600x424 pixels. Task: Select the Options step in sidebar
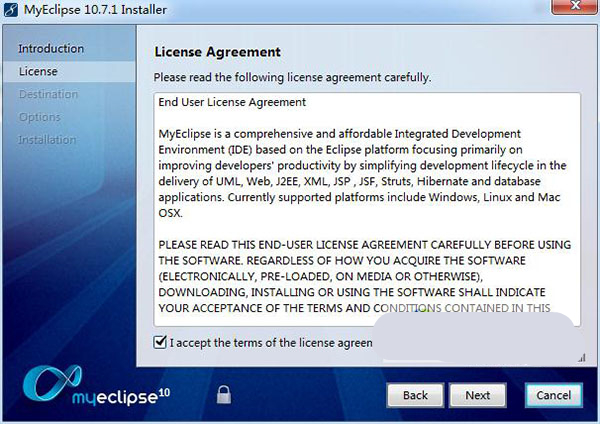[40, 117]
